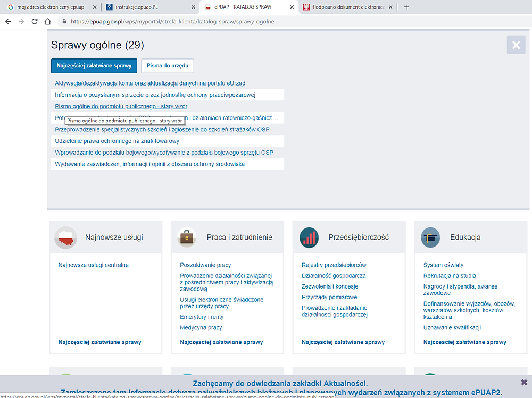Click 'Najczęściej załatwiane sprawy' under Najnowsze usługi
Viewport: 532px width, 398px height.
(x=100, y=342)
